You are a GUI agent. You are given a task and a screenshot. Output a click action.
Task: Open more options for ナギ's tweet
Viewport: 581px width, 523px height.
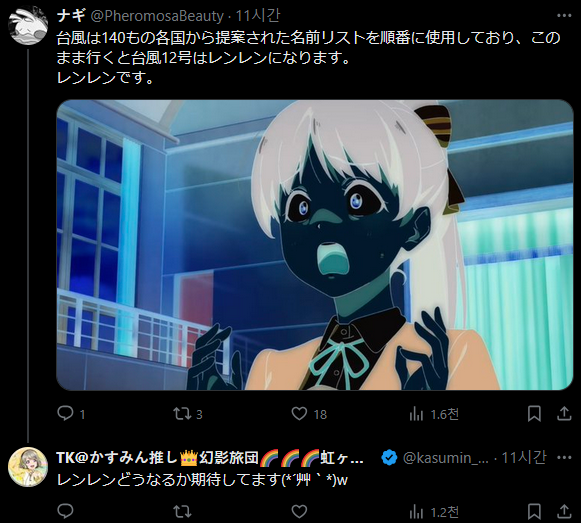pyautogui.click(x=564, y=16)
